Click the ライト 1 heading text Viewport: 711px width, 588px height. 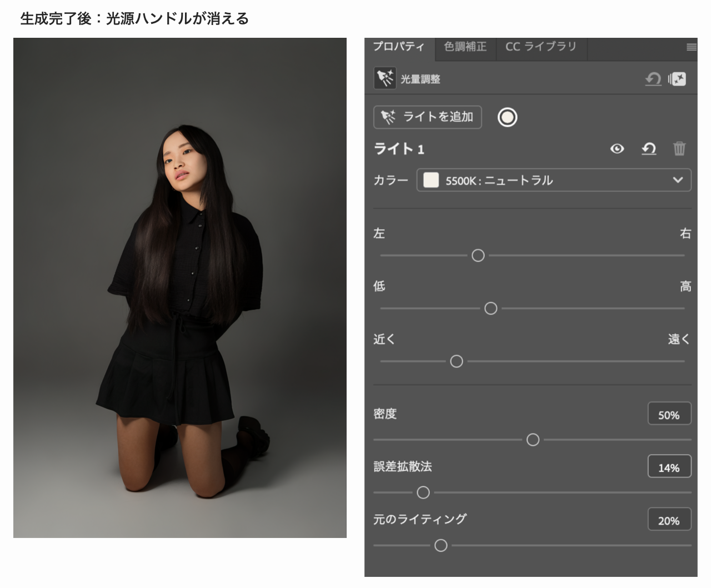pos(399,149)
